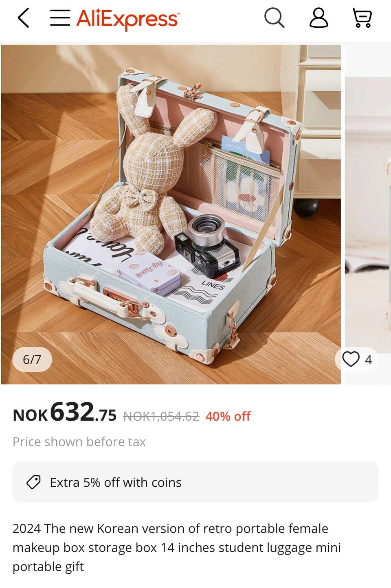The height and width of the screenshot is (588, 391).
Task: Click the wishlist count number 4
Action: (x=368, y=360)
